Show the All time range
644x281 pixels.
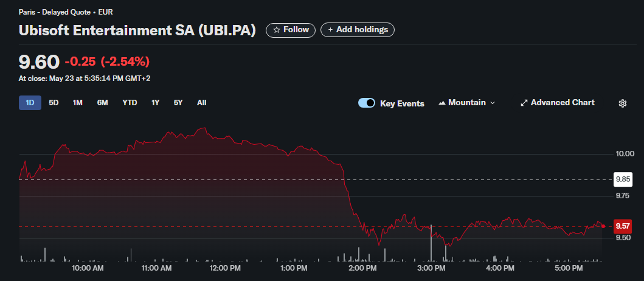[x=201, y=103]
